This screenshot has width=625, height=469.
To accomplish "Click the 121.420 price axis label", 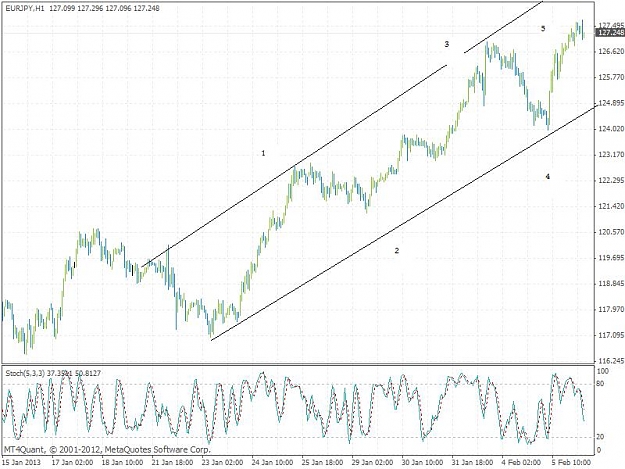I will pos(611,206).
